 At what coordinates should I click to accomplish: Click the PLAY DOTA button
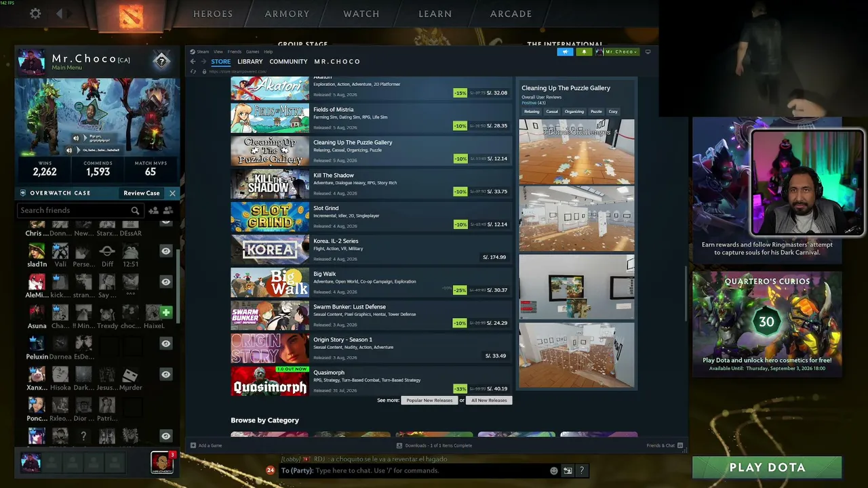(767, 467)
